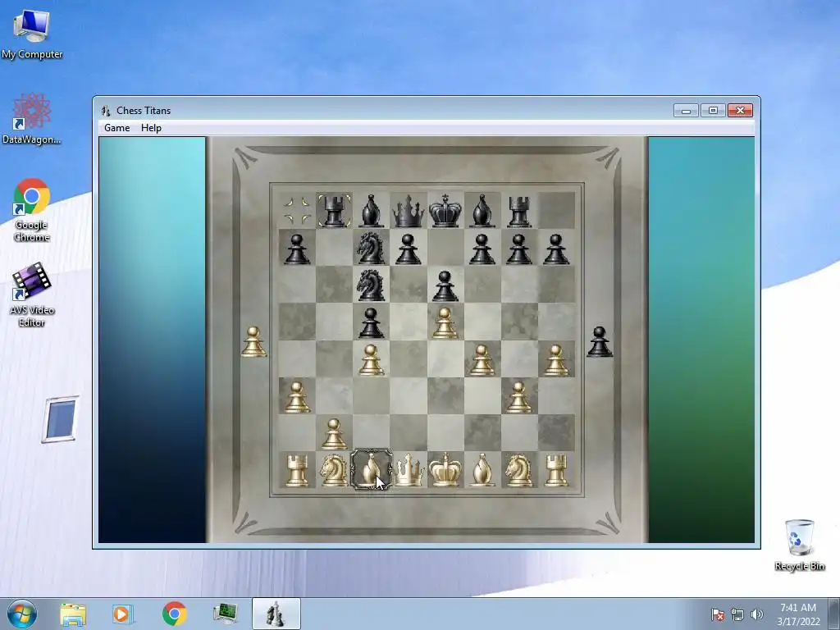The height and width of the screenshot is (630, 840).
Task: Click the black pawn on d7
Action: point(409,249)
